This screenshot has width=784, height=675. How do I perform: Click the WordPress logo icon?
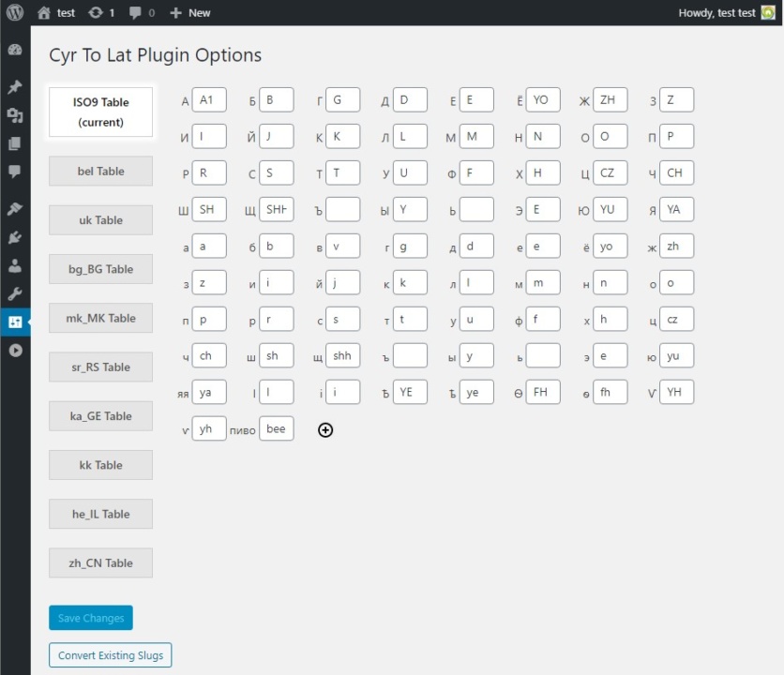(15, 12)
